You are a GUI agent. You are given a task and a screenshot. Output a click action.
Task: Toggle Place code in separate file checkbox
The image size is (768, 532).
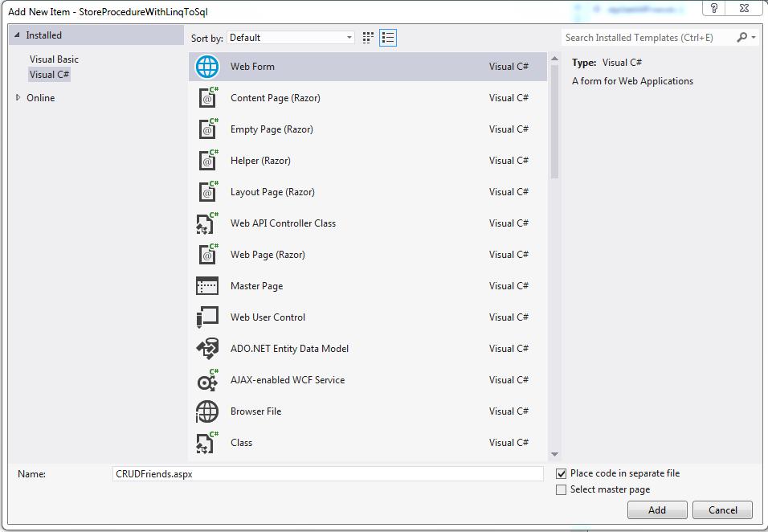pyautogui.click(x=562, y=473)
